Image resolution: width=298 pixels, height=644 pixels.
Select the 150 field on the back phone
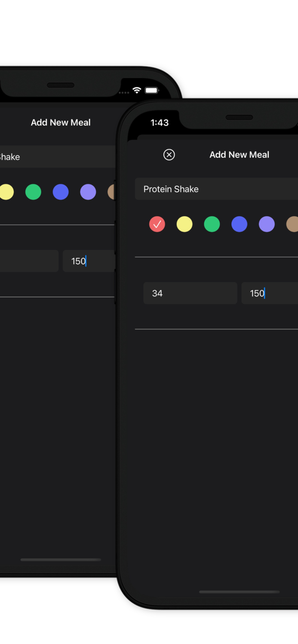pyautogui.click(x=88, y=261)
